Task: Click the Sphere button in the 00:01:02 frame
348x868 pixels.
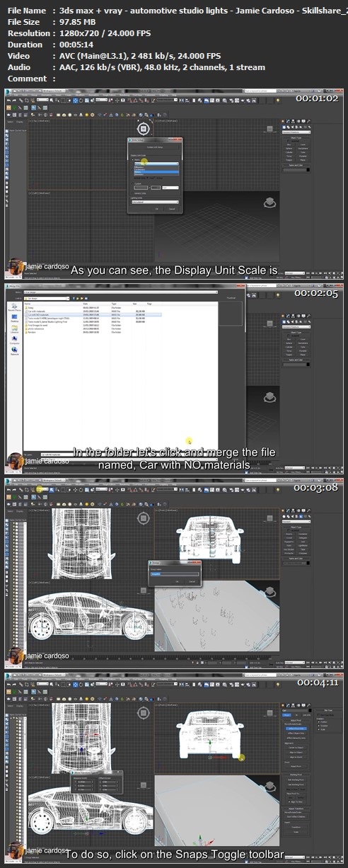Action: (x=289, y=149)
